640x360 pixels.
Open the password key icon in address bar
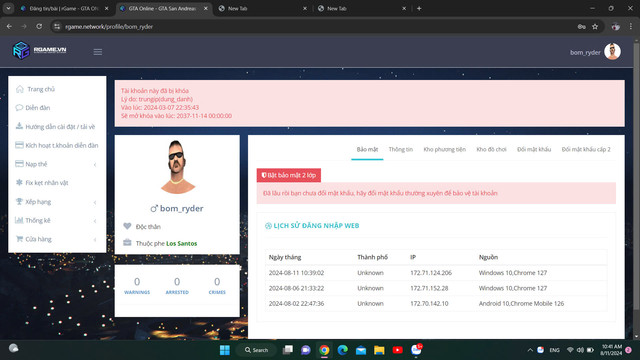pyautogui.click(x=582, y=27)
